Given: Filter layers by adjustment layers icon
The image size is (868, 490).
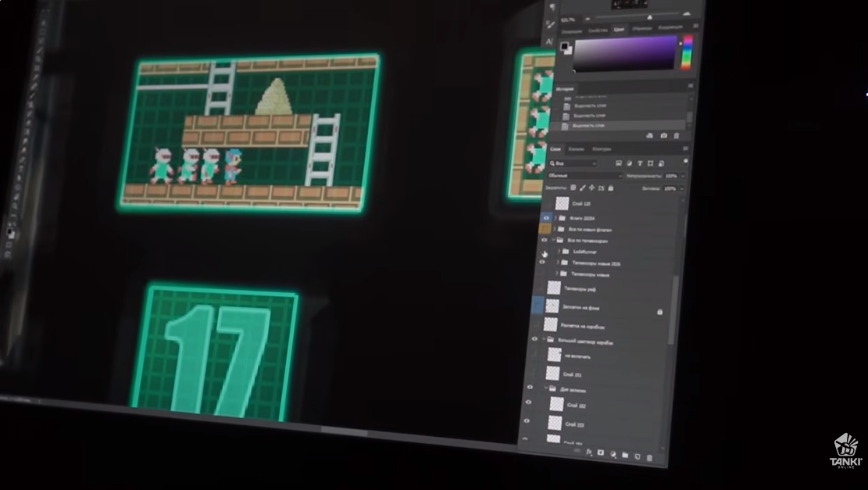Looking at the screenshot, I should click(x=630, y=163).
